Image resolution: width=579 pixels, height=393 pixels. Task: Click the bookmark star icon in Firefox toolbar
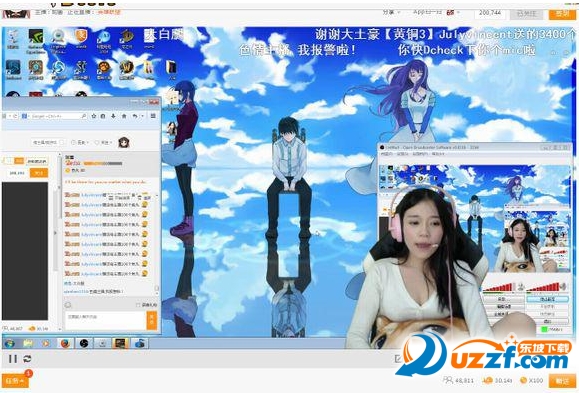tap(94, 116)
